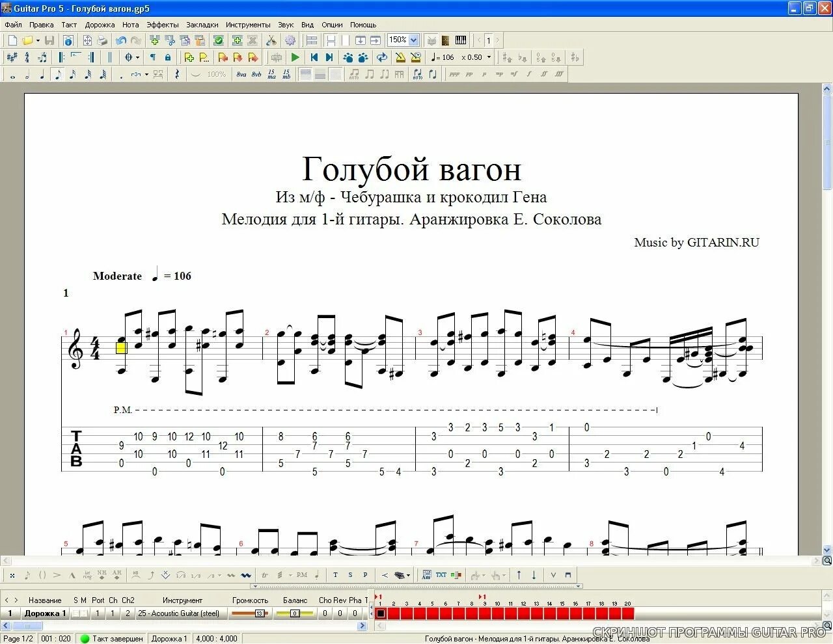The image size is (833, 644).
Task: Set dynamic to pianissimo (pp)
Action: pos(469,74)
